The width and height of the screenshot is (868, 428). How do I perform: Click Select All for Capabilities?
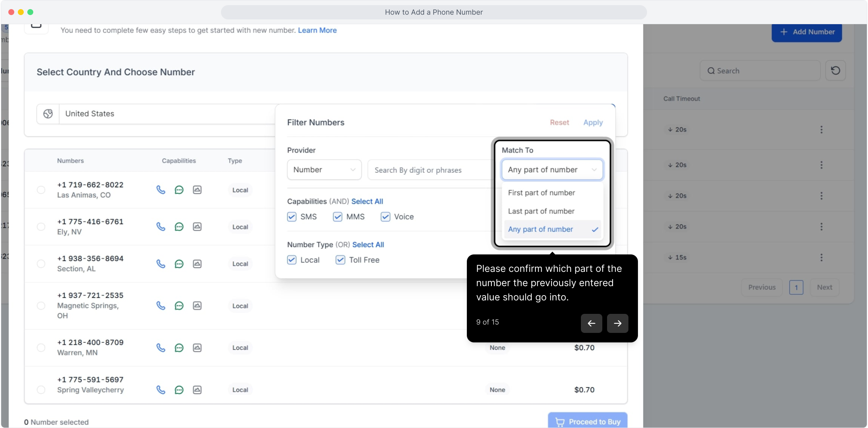pos(367,201)
